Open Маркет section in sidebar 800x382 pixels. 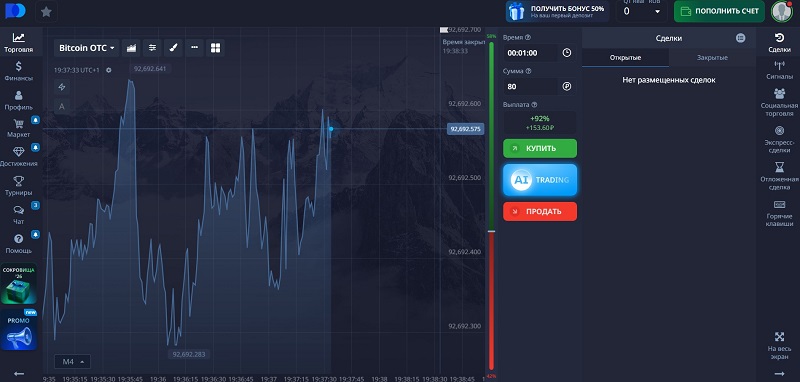click(x=19, y=129)
